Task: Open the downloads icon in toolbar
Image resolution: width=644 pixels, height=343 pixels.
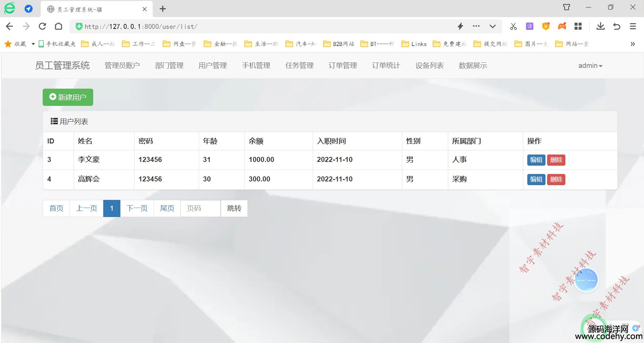Action: tap(600, 26)
